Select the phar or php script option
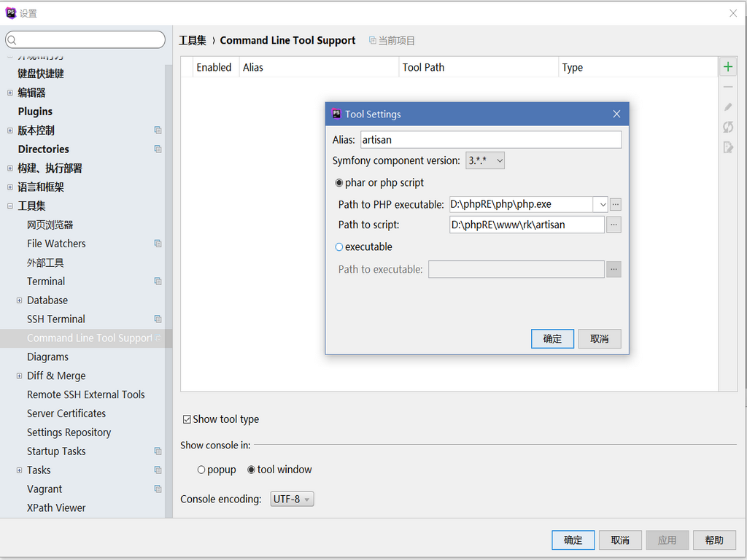Viewport: 747px width, 560px height. (x=338, y=183)
